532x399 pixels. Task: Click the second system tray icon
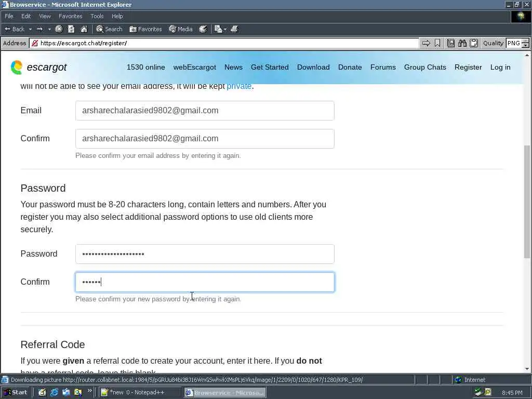tap(488, 393)
